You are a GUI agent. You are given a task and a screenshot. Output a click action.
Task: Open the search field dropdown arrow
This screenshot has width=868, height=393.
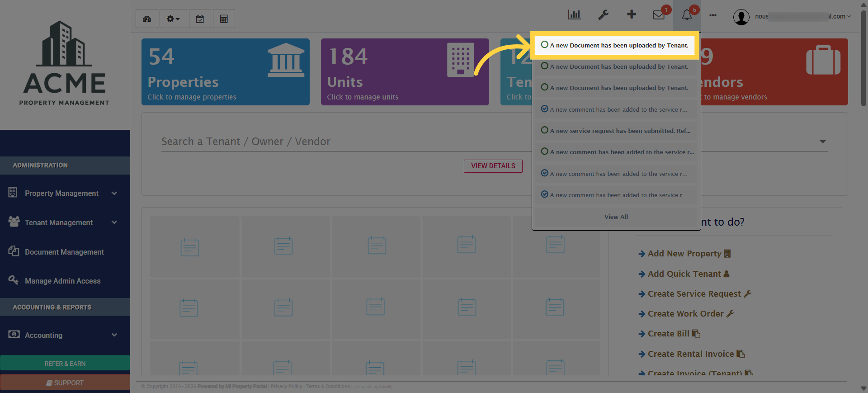pyautogui.click(x=823, y=142)
